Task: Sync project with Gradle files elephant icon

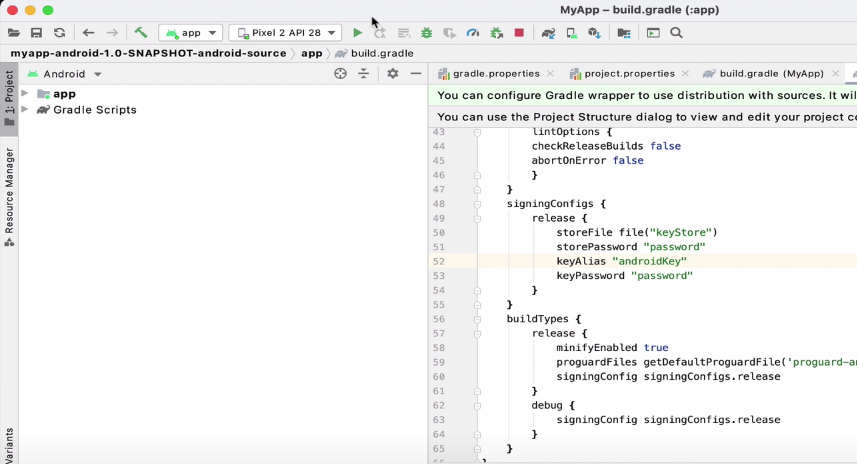Action: pos(548,33)
